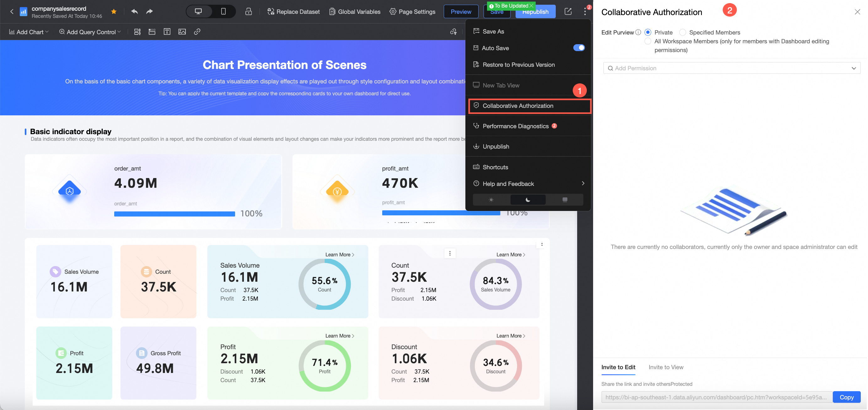The image size is (868, 410).
Task: Expand Add Query Control dropdown
Action: (x=90, y=32)
